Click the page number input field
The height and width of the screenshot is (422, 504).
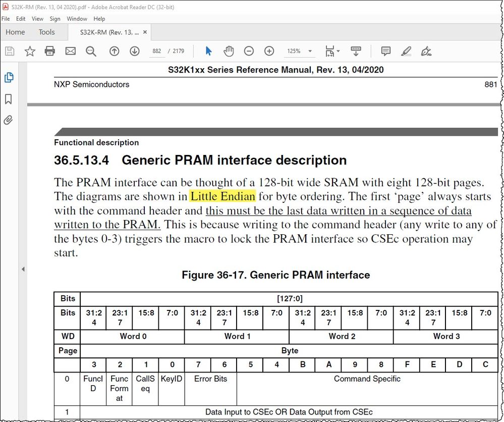click(155, 51)
